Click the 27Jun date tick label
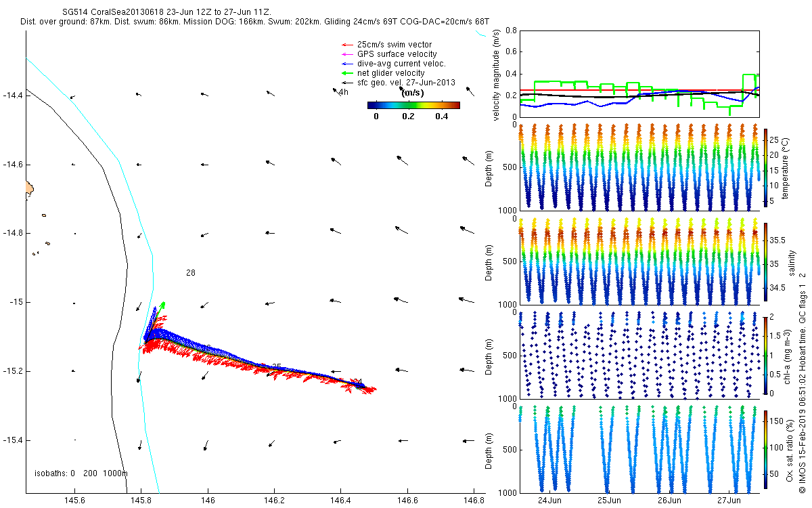 pos(729,501)
